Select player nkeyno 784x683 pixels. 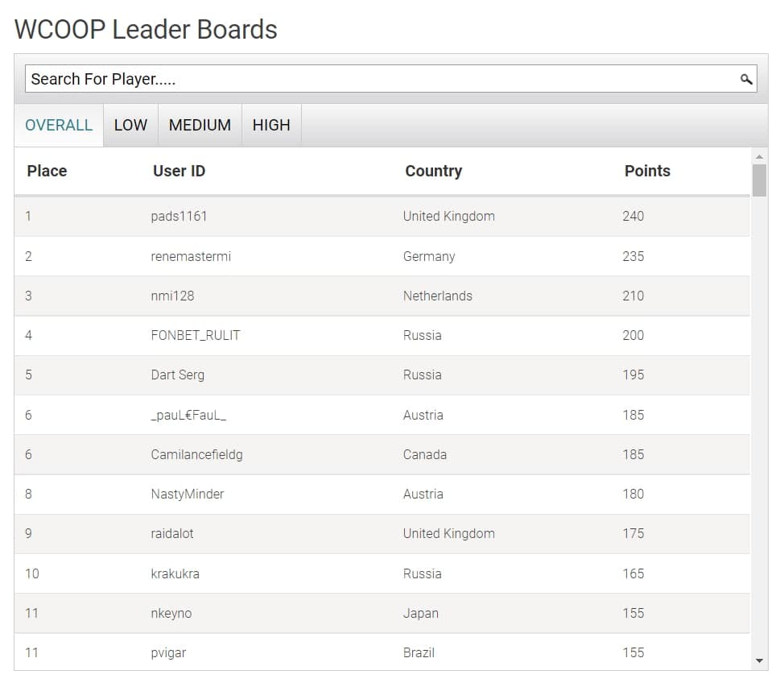click(171, 614)
